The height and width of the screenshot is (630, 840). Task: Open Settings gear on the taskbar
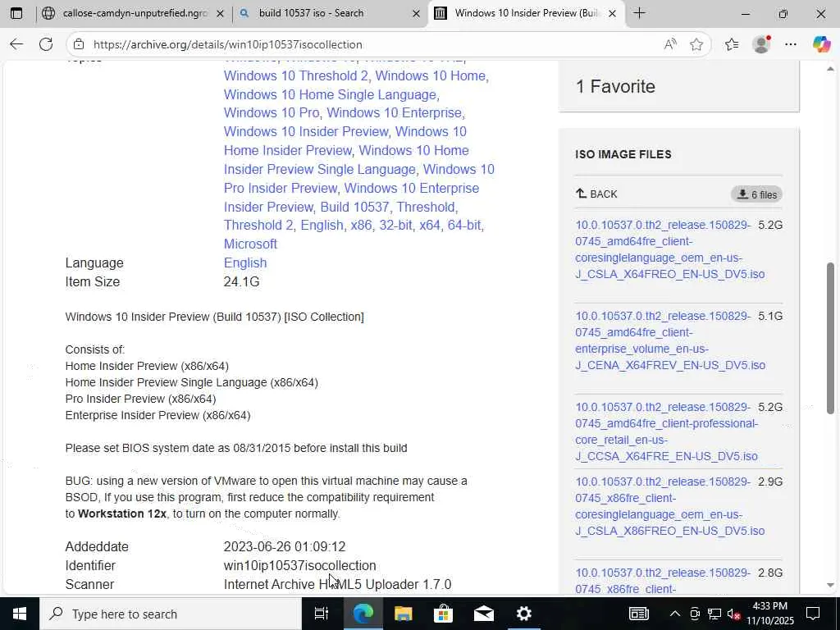click(524, 614)
